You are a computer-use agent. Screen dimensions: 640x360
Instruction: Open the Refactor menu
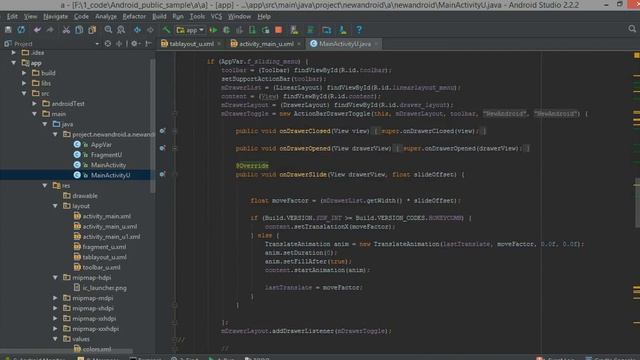134,16
